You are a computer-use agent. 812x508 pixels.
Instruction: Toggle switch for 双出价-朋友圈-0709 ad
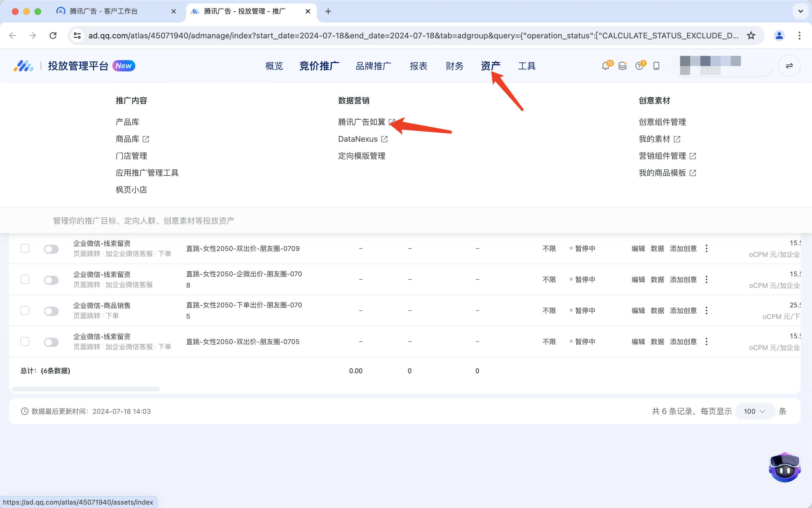pyautogui.click(x=51, y=249)
